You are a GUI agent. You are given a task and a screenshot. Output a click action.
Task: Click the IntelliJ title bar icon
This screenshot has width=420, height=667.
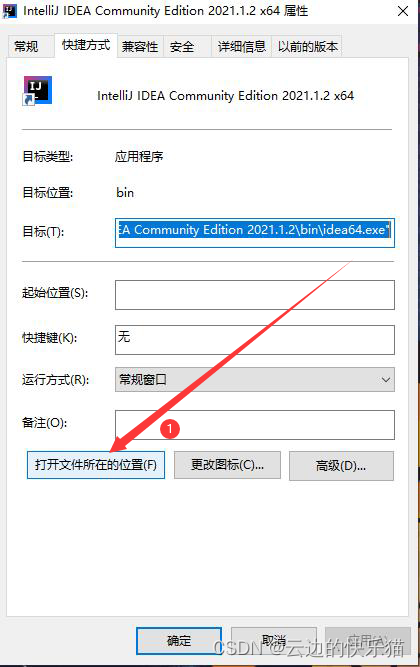point(9,11)
